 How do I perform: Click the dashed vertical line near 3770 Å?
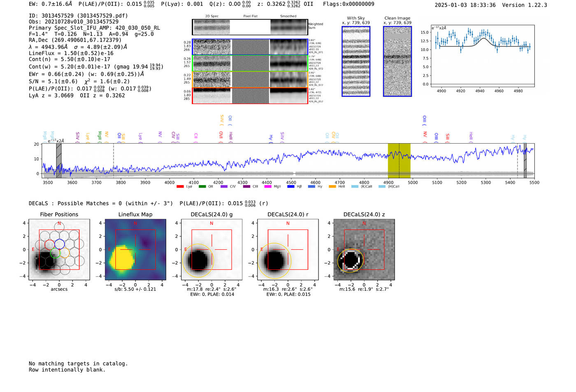[x=114, y=161]
